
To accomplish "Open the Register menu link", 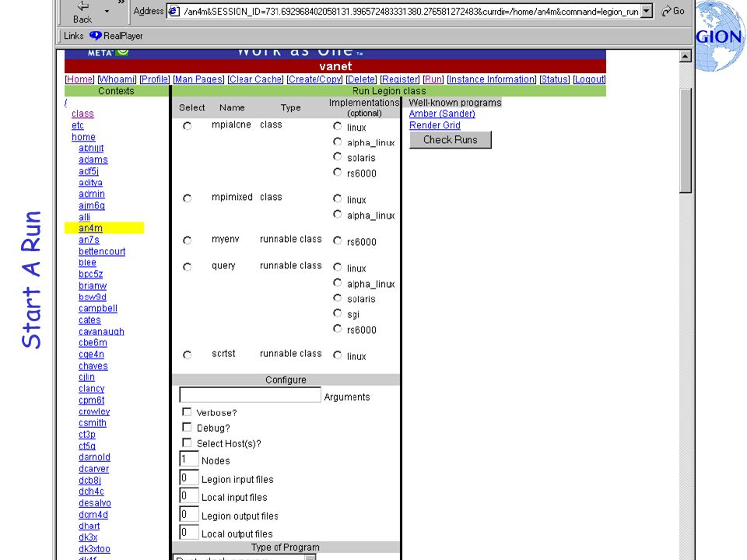I will 400,79.
